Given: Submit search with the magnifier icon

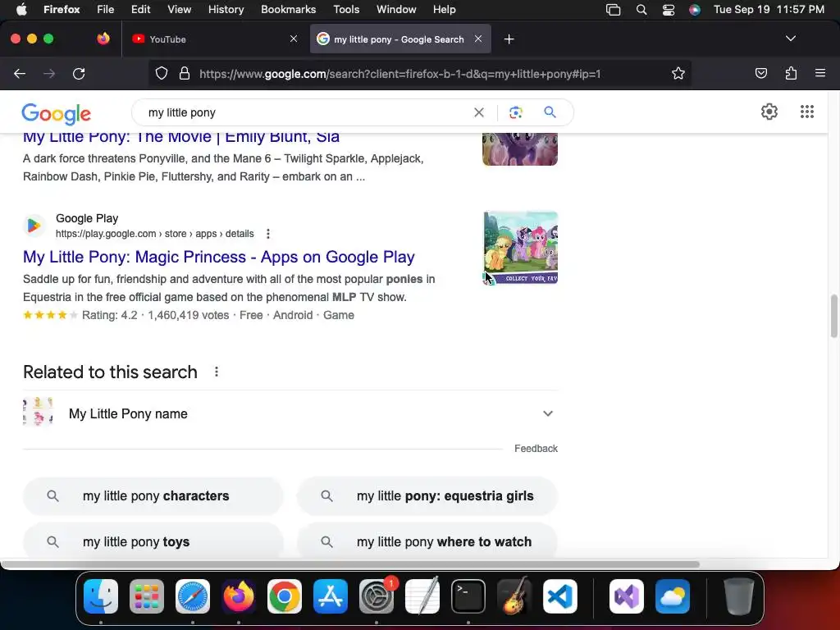Looking at the screenshot, I should coord(550,112).
